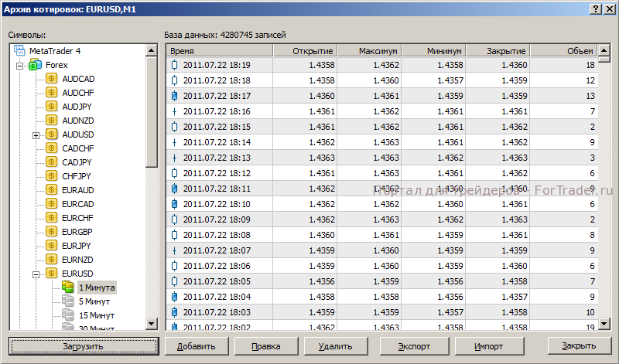619x364 pixels.
Task: Click the help question mark title button
Action: tap(596, 9)
